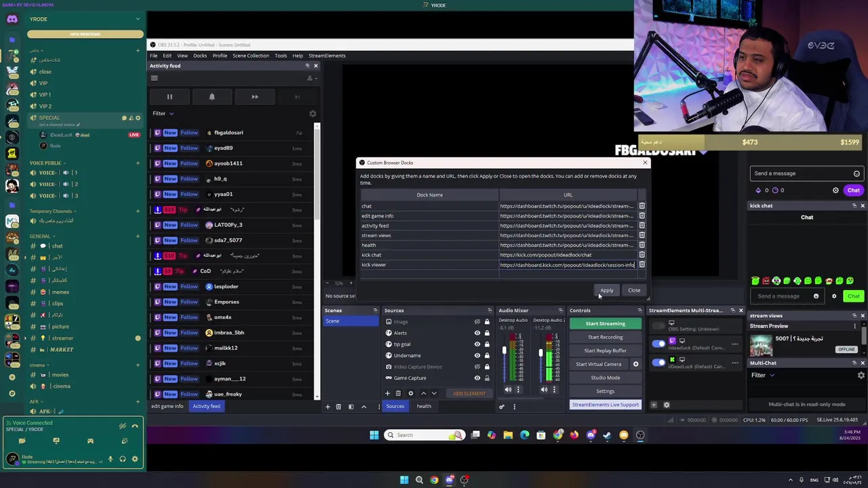Move source up with the arrow
Viewport: 868px width, 488px height.
pyautogui.click(x=424, y=393)
